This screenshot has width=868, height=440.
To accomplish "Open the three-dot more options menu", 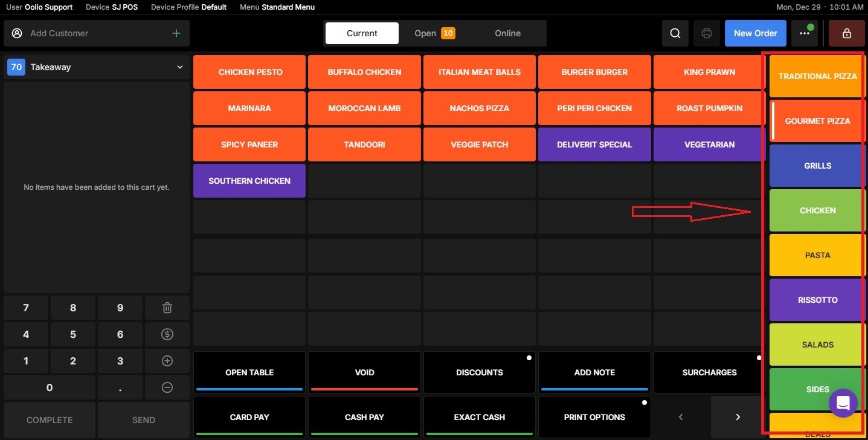I will click(x=805, y=33).
